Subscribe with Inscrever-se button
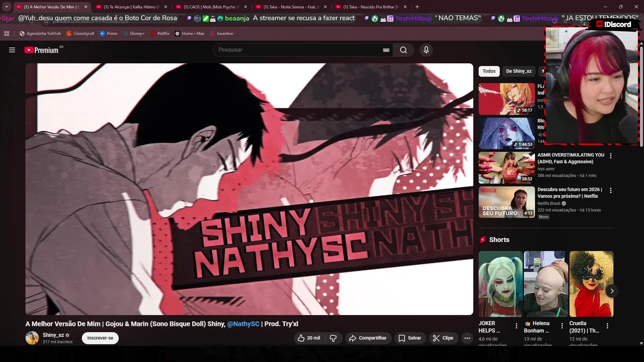This screenshot has height=362, width=644. [x=100, y=338]
